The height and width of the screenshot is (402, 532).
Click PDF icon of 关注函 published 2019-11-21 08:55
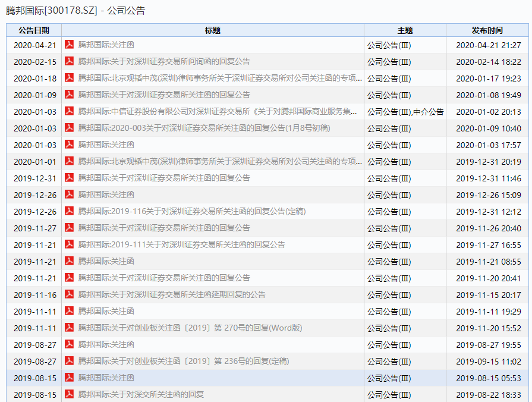tap(69, 260)
